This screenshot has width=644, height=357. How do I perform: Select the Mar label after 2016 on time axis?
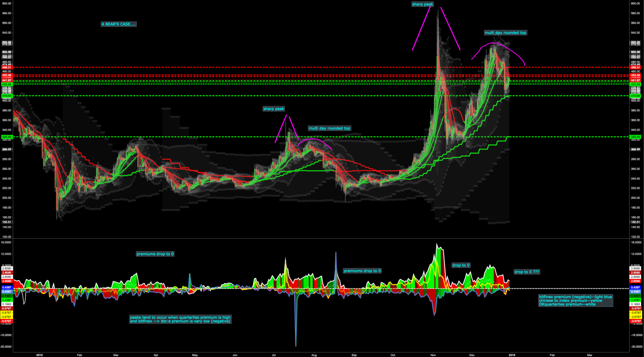tap(590, 355)
